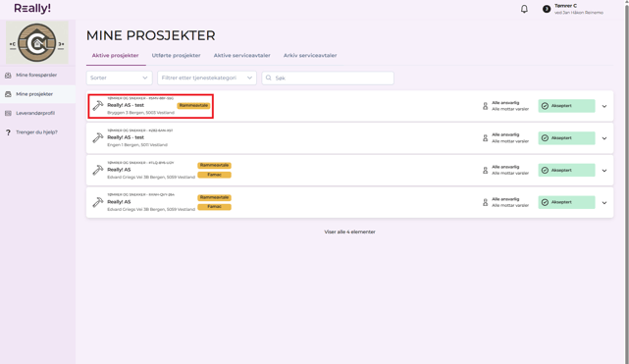This screenshot has width=629, height=364.
Task: Switch to the Utførte prosjekter tab
Action: point(176,55)
